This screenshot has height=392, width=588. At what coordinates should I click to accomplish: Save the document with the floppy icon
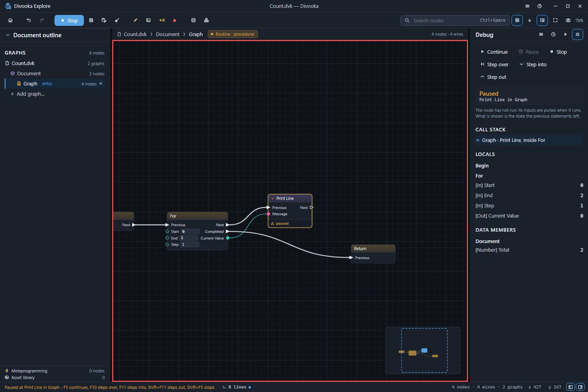click(x=91, y=20)
